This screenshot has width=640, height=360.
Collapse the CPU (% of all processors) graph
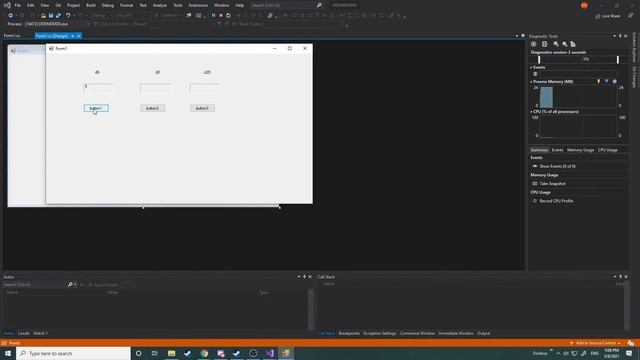point(531,111)
